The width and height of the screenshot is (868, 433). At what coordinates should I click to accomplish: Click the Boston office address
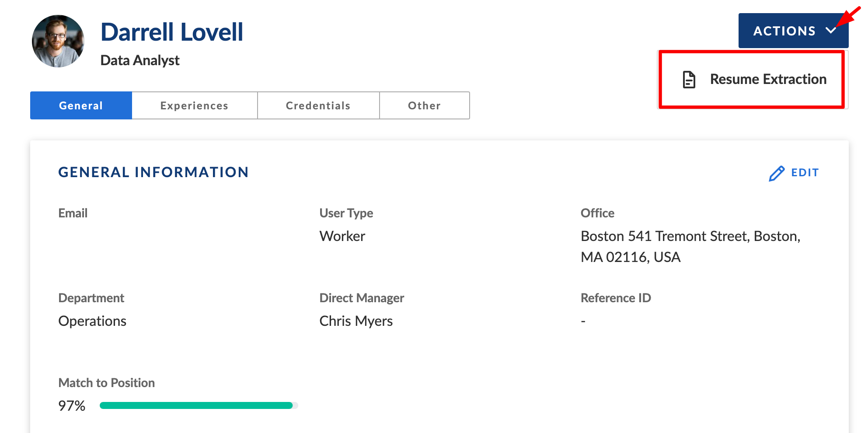pyautogui.click(x=690, y=247)
